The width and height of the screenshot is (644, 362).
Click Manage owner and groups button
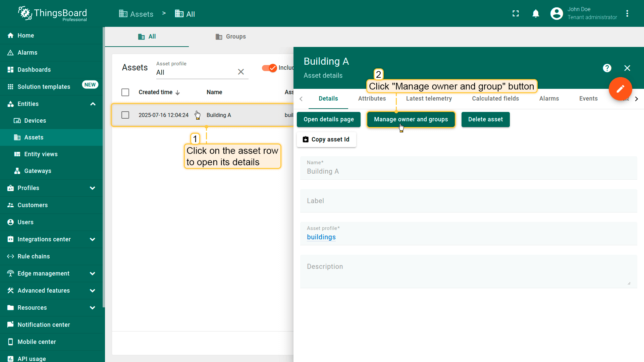411,119
